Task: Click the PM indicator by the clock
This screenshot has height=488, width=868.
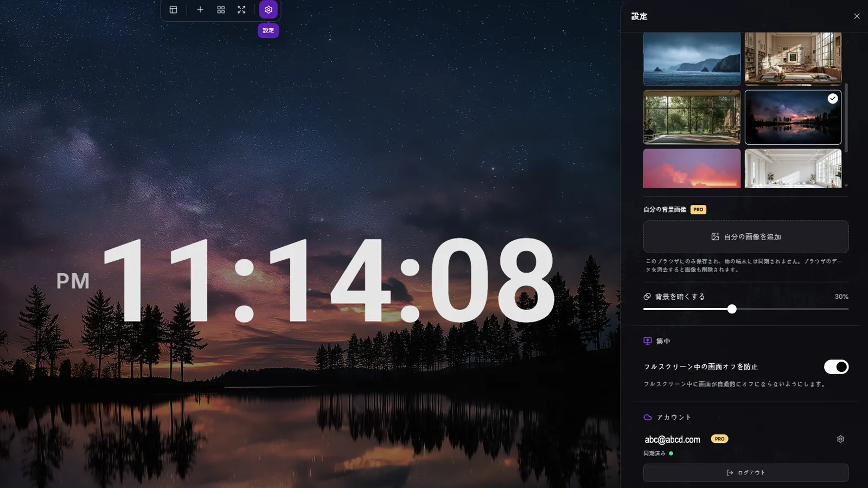Action: [73, 281]
